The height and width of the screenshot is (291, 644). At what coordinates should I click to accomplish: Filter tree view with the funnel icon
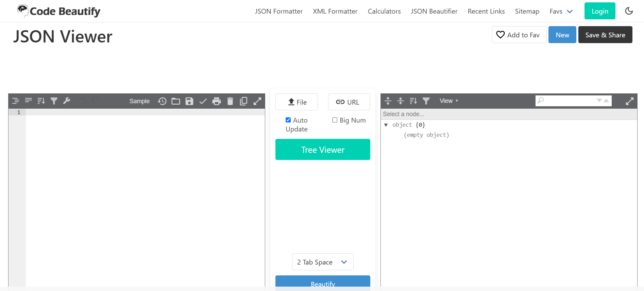pyautogui.click(x=426, y=101)
